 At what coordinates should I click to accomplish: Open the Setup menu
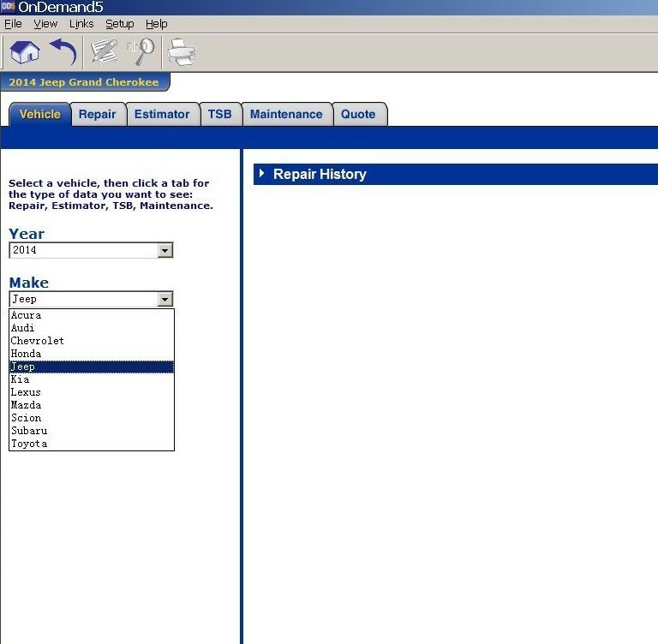tap(119, 24)
